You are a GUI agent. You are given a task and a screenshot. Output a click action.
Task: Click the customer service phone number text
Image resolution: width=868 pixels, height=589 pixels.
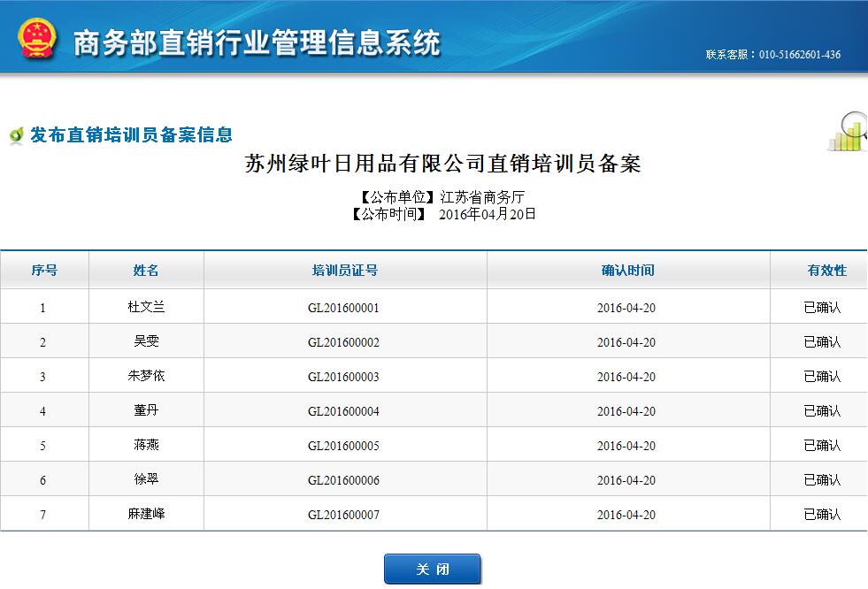[x=772, y=55]
